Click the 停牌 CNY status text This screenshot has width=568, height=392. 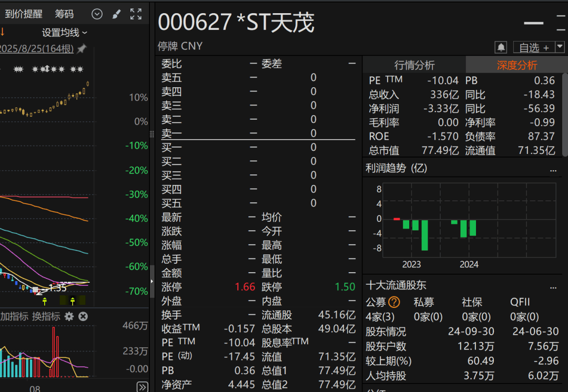(x=180, y=46)
